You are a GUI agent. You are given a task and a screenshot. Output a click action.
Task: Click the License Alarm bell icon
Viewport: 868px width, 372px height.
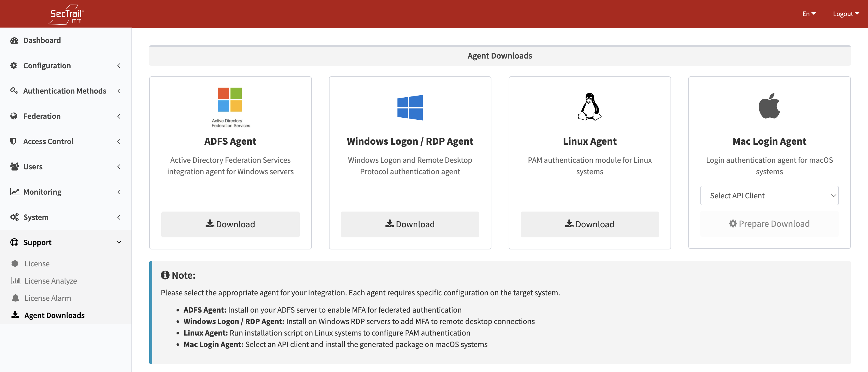pos(15,298)
